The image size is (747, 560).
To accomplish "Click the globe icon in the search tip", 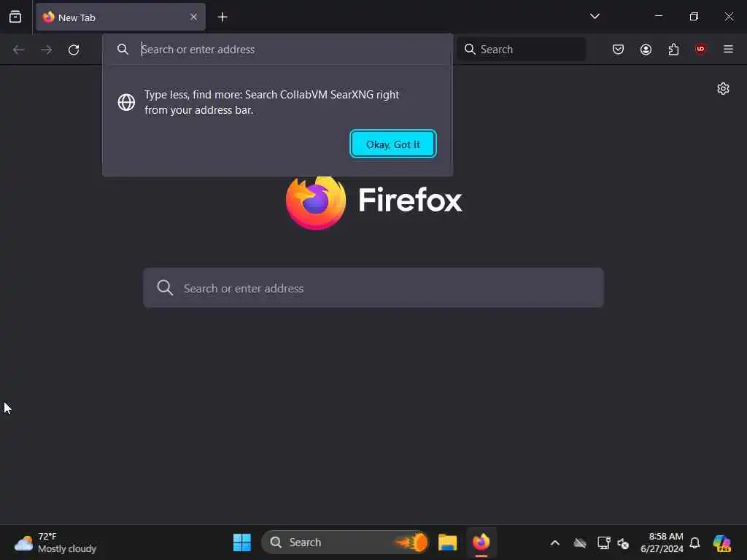I will click(126, 102).
